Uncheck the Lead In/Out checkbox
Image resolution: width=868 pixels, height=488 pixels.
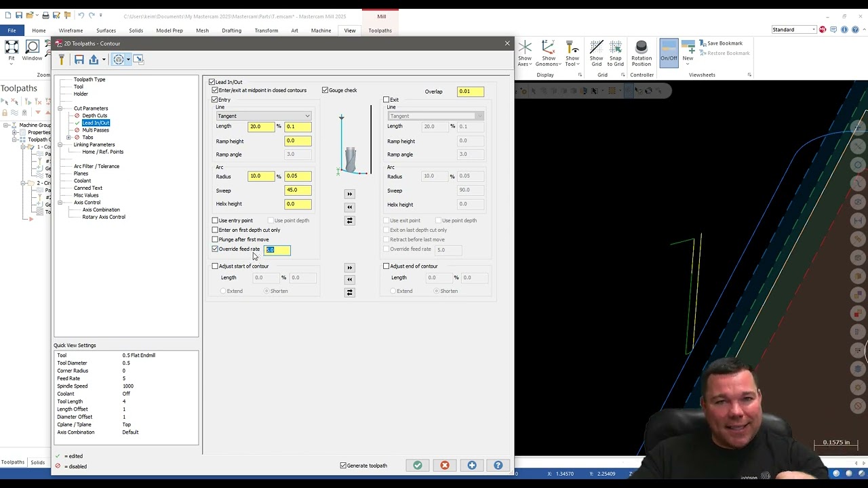[x=212, y=82]
